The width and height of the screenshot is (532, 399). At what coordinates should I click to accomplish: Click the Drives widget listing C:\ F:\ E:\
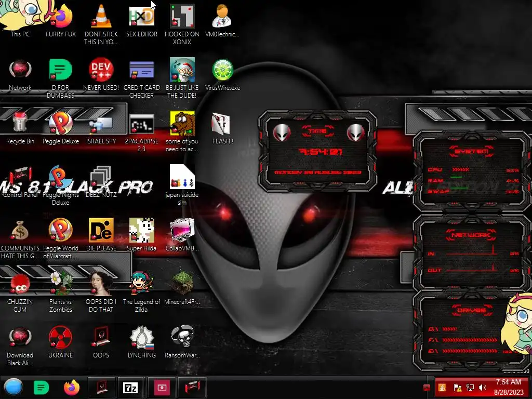[472, 330]
